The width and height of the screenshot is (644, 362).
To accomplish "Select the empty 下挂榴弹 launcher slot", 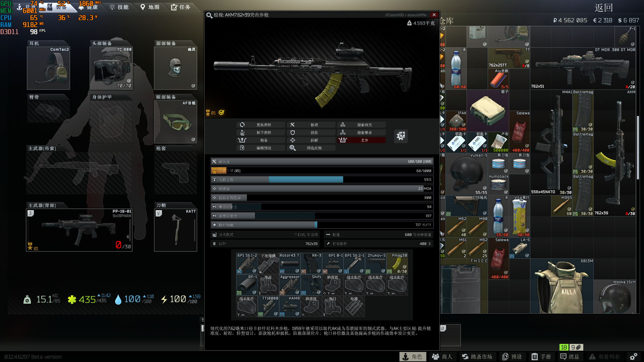I will click(268, 263).
